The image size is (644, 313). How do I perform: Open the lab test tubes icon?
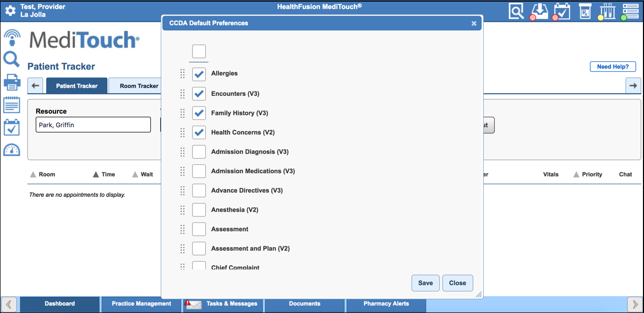click(x=607, y=11)
